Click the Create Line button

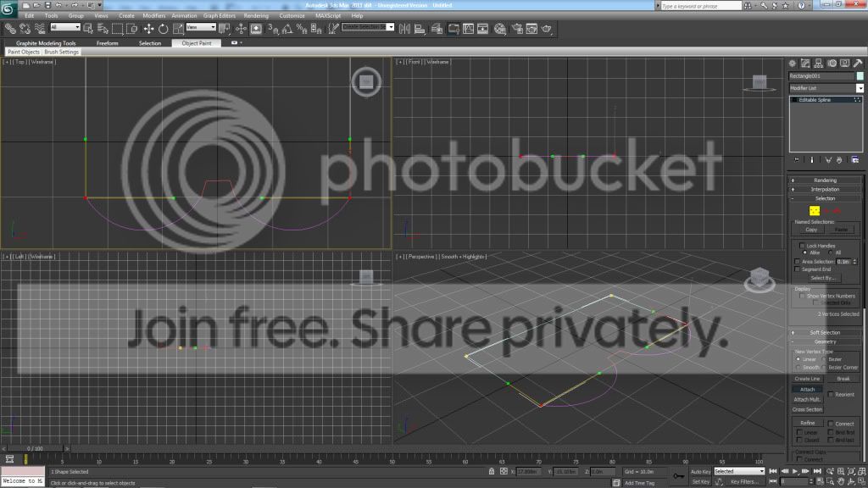[x=807, y=379]
